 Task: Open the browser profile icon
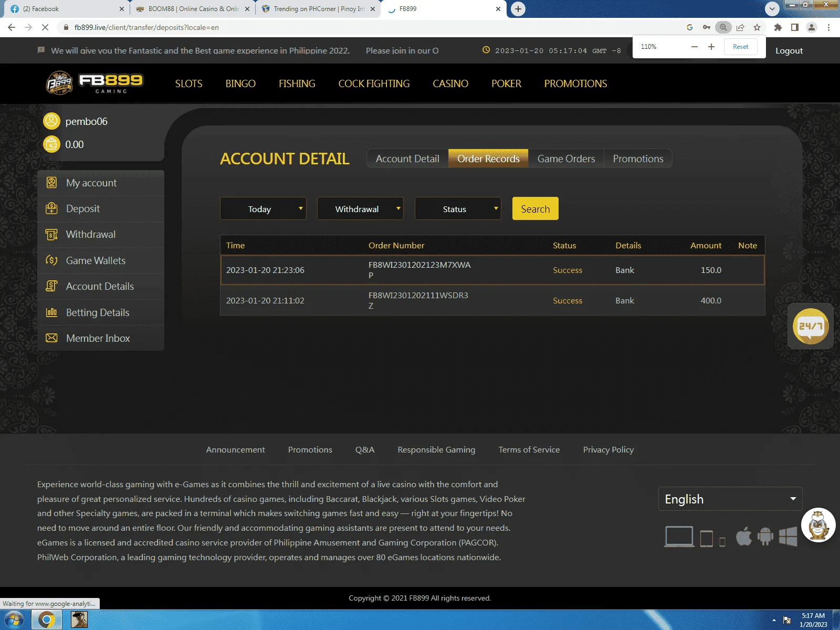(x=812, y=27)
